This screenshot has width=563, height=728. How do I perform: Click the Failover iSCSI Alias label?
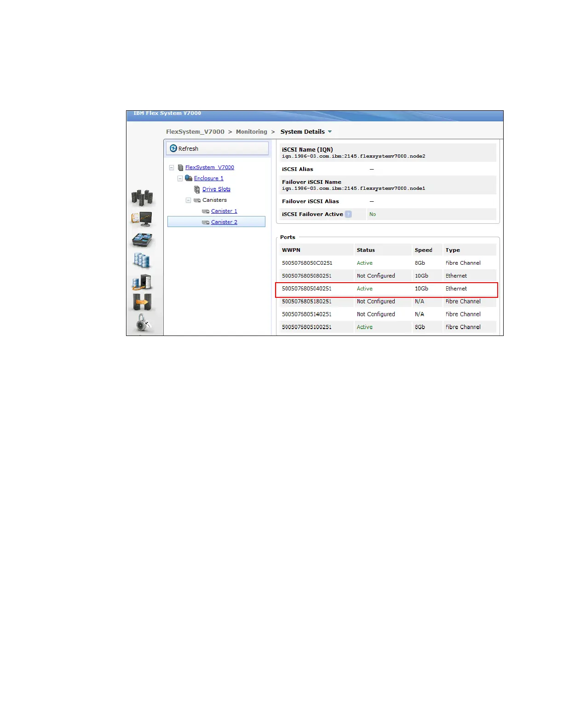[310, 201]
